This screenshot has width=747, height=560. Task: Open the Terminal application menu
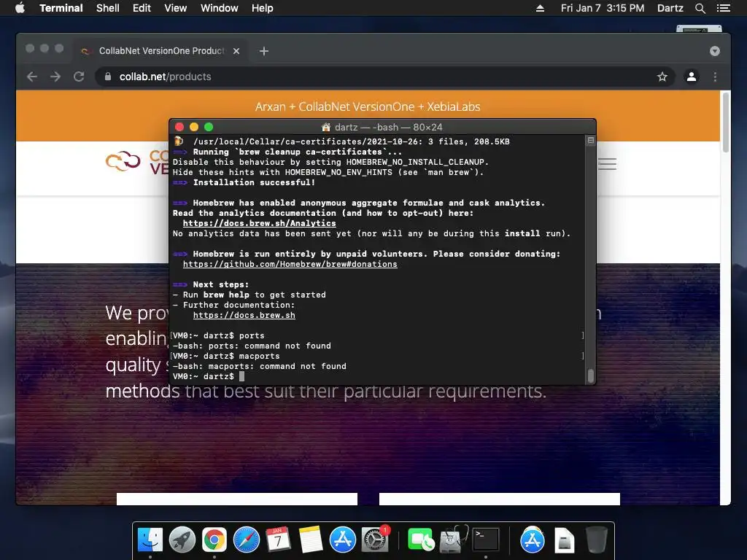[61, 8]
